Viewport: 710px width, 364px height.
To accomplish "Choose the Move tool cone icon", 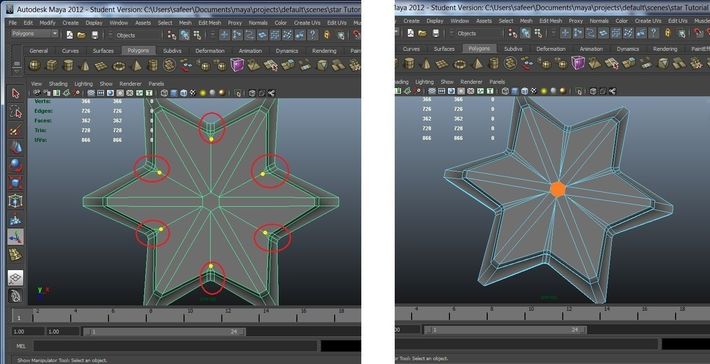I will point(16,148).
